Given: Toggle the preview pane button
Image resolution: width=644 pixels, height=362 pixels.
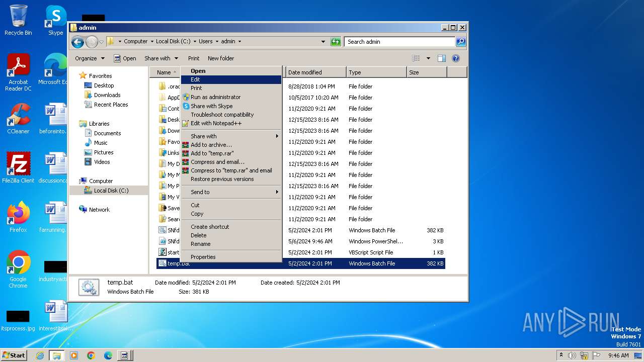Looking at the screenshot, I should pos(442,58).
